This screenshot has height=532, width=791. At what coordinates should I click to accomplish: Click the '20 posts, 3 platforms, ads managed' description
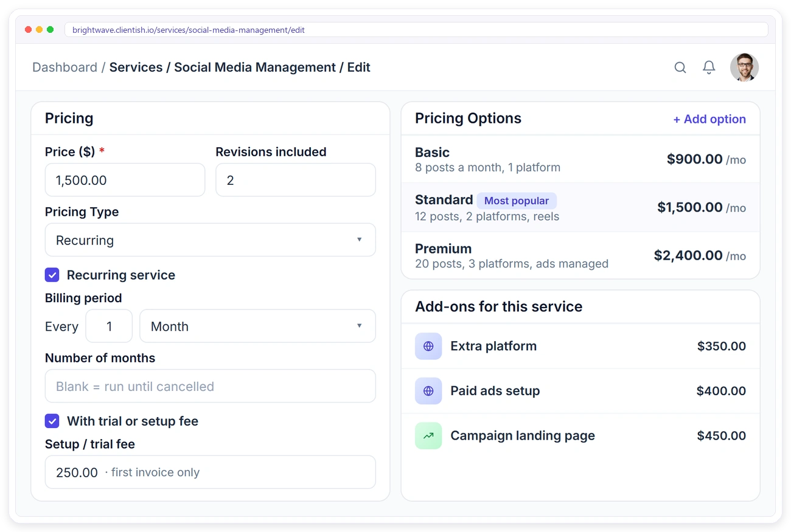(x=512, y=264)
